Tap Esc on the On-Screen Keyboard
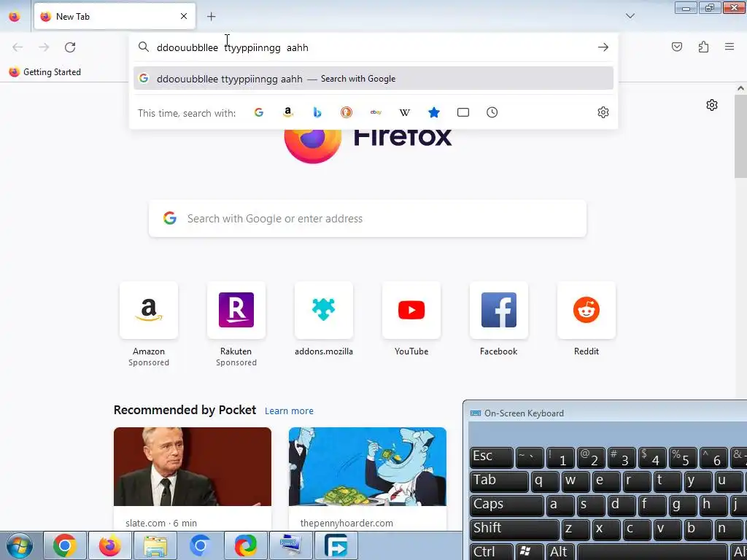 (x=492, y=458)
